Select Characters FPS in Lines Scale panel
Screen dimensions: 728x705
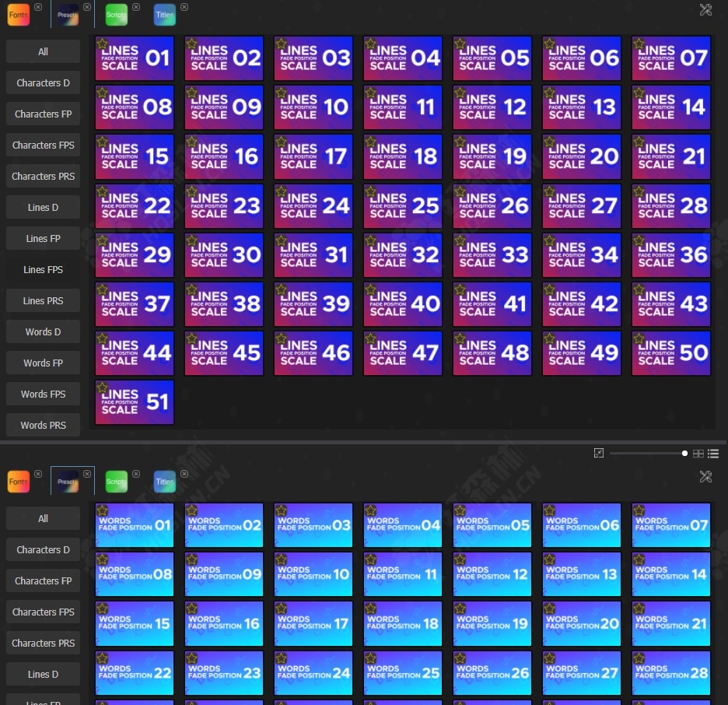pyautogui.click(x=44, y=145)
